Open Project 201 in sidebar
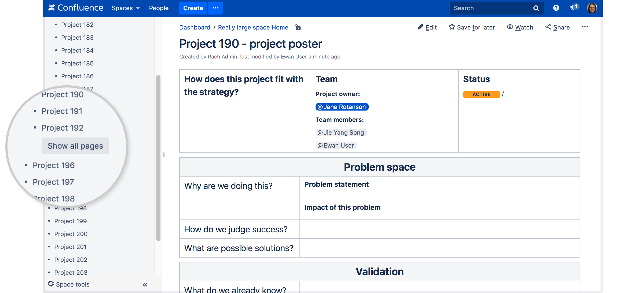Screen dimensions: 644x293 [70, 247]
